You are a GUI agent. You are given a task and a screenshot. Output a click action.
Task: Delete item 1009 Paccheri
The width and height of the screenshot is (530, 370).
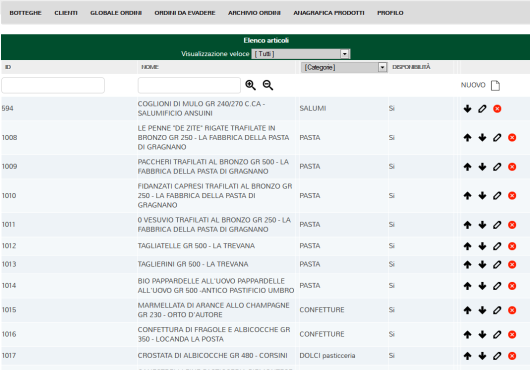512,167
